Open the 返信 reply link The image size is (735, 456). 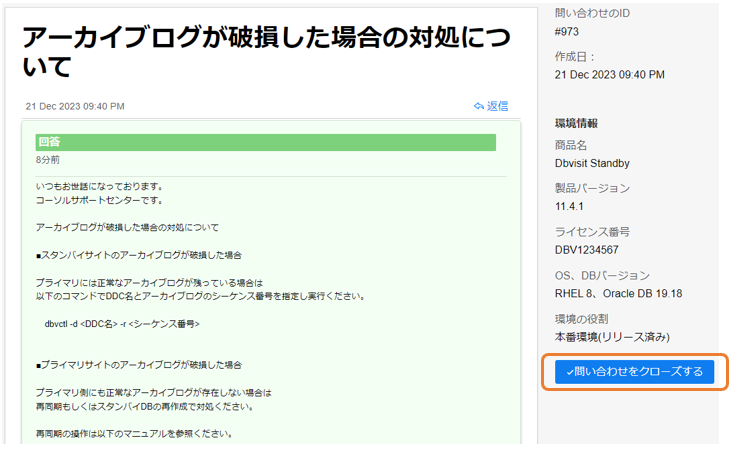pyautogui.click(x=497, y=106)
